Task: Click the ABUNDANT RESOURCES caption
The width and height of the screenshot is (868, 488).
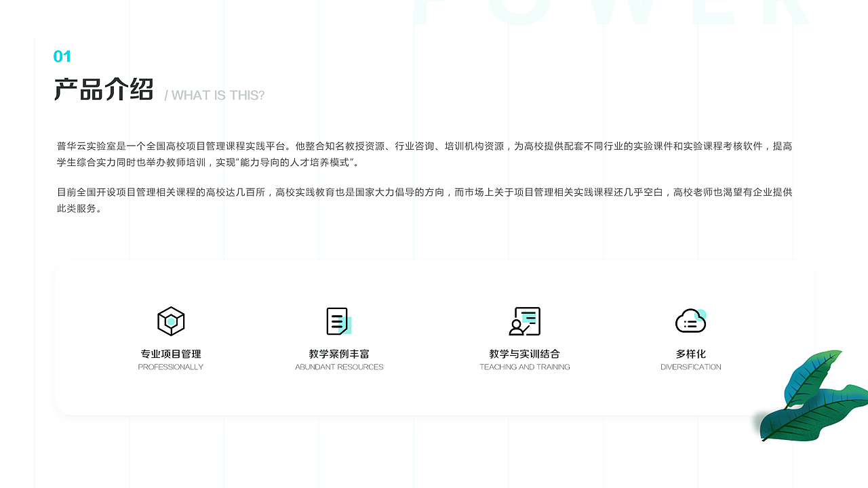Action: click(339, 367)
